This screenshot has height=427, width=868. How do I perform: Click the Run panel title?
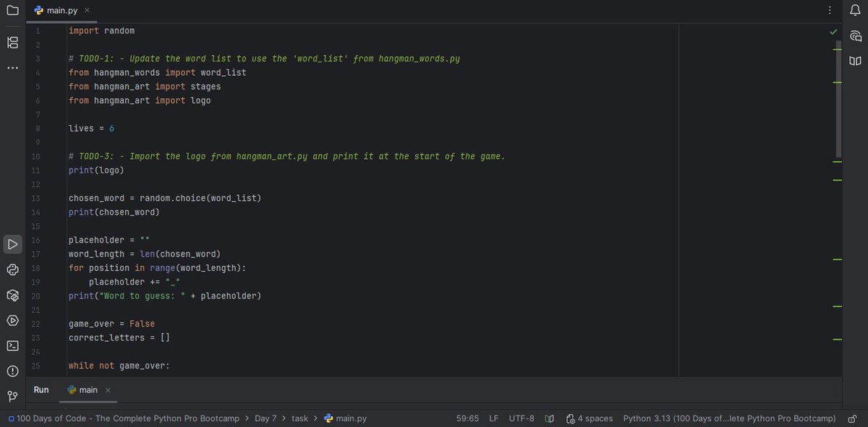[41, 390]
